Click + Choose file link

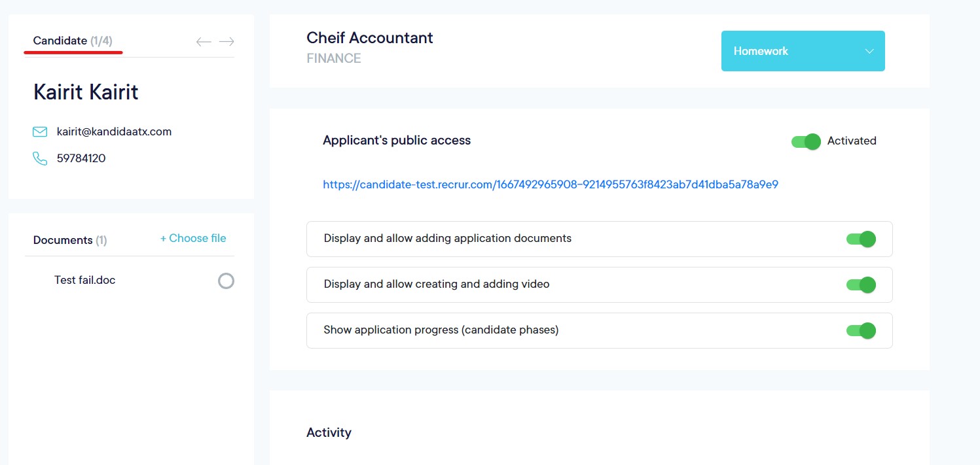[x=193, y=239]
